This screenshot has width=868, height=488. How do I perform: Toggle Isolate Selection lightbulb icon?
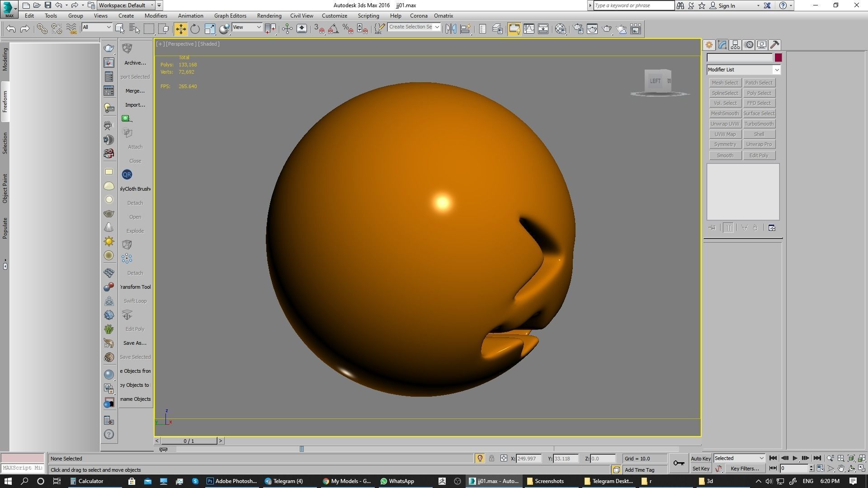pos(480,458)
